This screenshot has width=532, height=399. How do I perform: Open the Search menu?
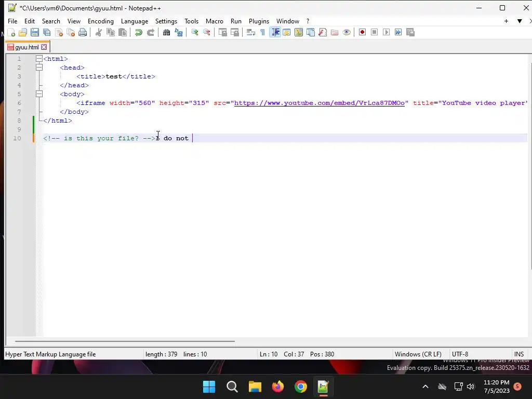(x=51, y=21)
